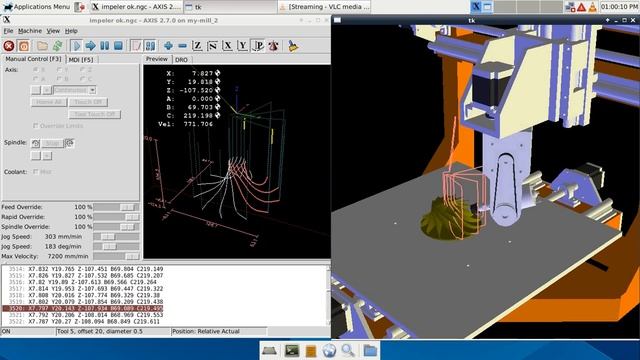
Task: Click the Touch Off button
Action: click(88, 102)
